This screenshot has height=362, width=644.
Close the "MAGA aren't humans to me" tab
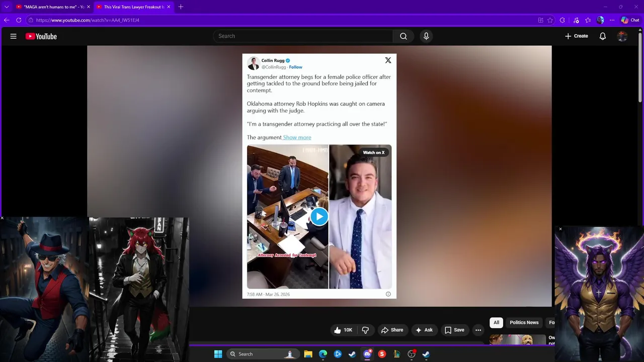[89, 7]
